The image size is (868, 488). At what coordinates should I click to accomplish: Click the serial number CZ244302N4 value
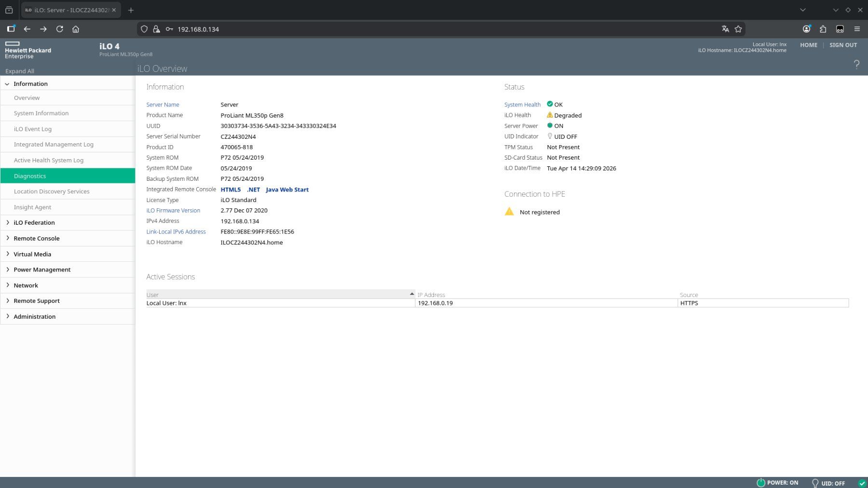tap(238, 136)
